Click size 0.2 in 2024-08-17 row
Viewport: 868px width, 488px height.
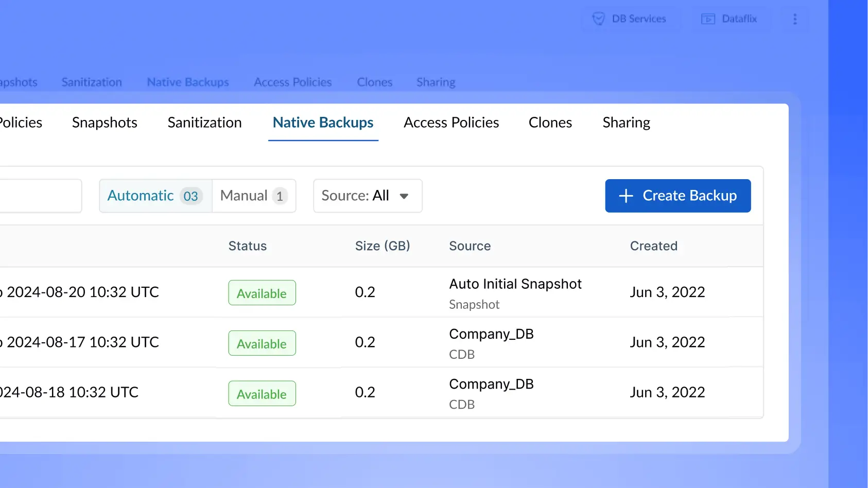pos(365,342)
